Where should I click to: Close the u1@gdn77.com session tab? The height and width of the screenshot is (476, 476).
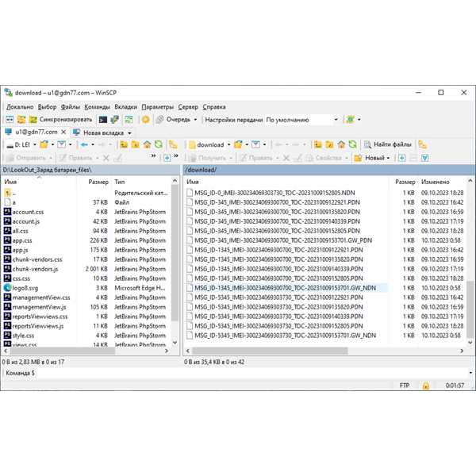point(63,132)
